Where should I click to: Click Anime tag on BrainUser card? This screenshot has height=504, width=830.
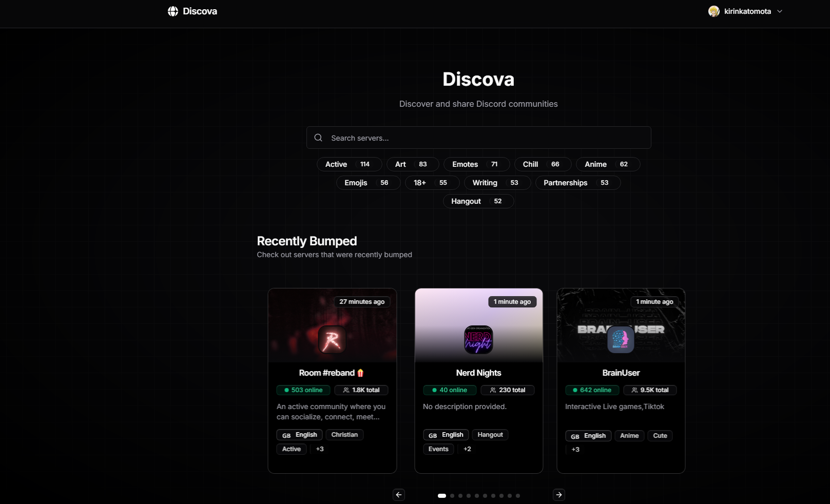point(629,436)
